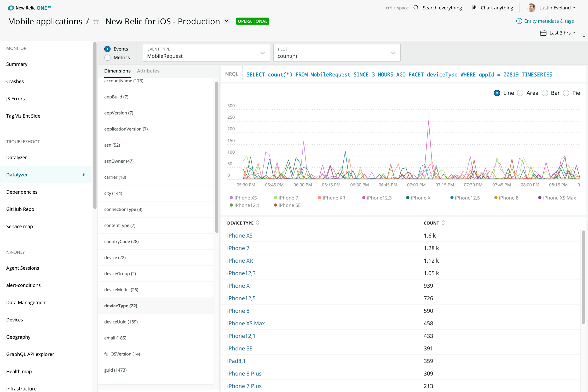Select the carrier (18) dimension
This screenshot has height=392, width=588.
coord(115,177)
